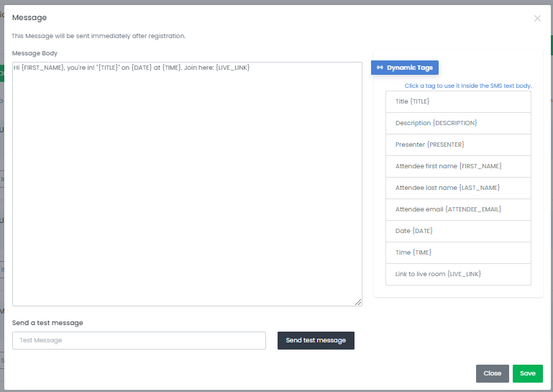Focus the Test Message input field
This screenshot has width=553, height=392.
pos(139,340)
